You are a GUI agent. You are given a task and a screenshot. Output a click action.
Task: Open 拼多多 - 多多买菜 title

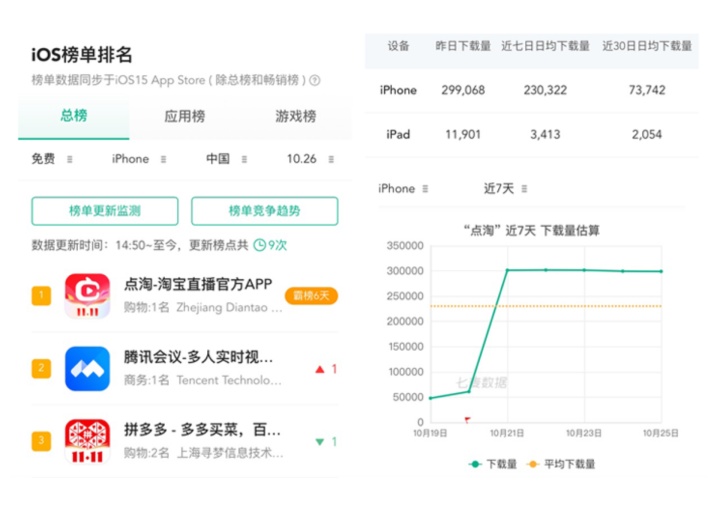(202, 430)
